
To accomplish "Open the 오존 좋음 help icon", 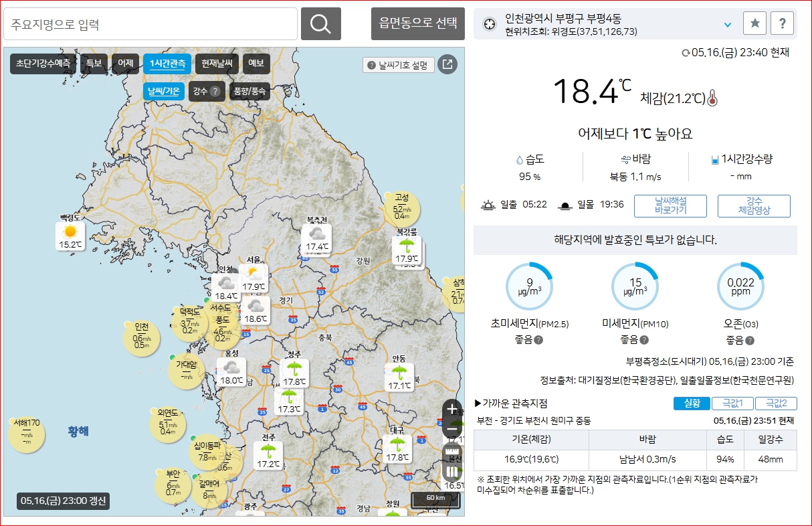I will tap(750, 340).
